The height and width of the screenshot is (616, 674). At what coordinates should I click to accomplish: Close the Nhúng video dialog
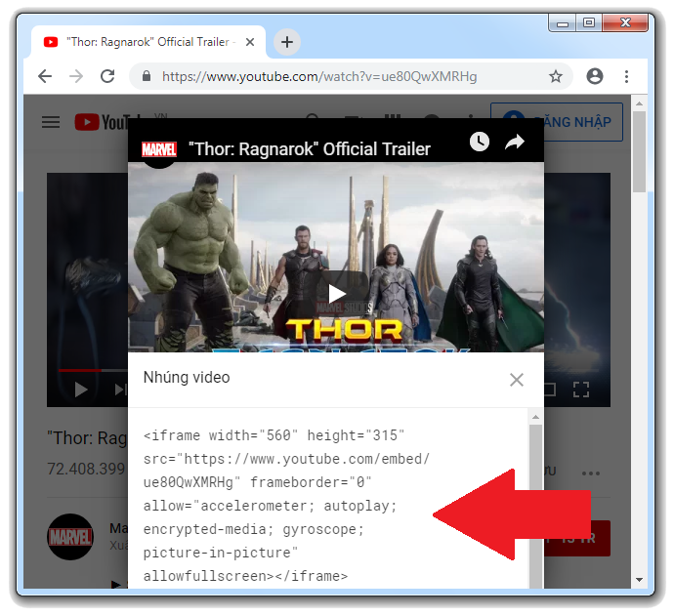[517, 380]
